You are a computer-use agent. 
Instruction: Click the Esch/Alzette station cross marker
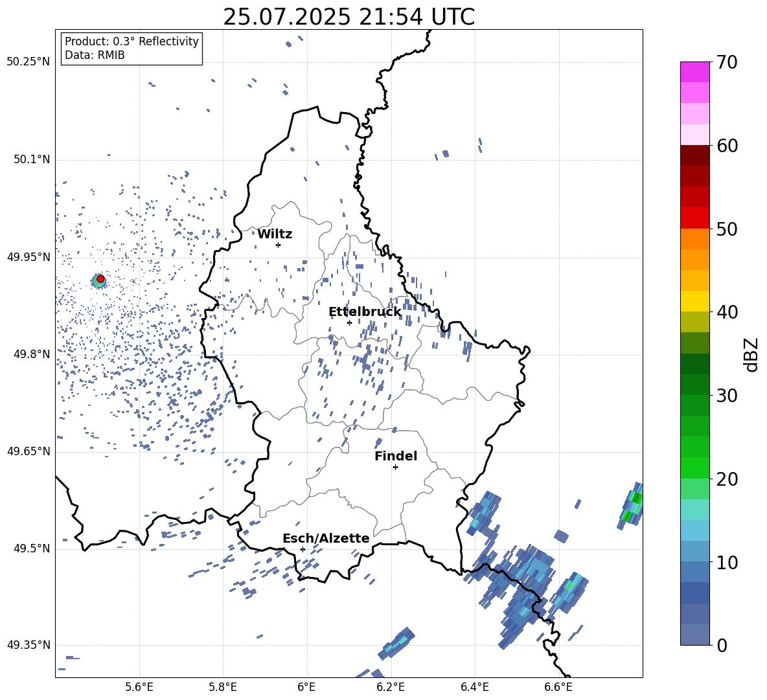point(303,549)
